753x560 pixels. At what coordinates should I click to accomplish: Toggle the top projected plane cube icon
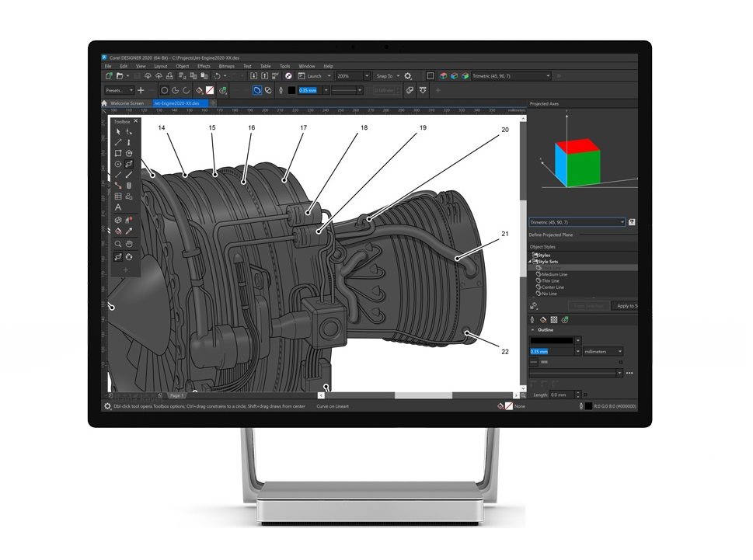[443, 76]
